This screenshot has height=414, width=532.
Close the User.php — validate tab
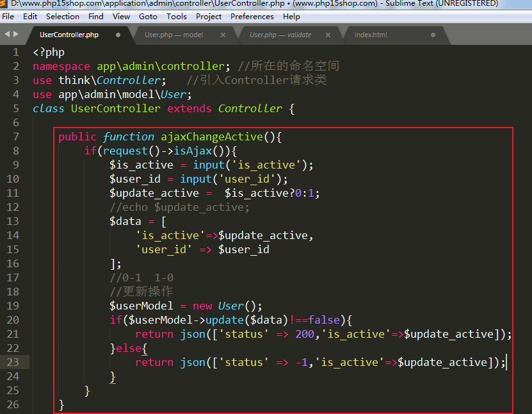(328, 35)
